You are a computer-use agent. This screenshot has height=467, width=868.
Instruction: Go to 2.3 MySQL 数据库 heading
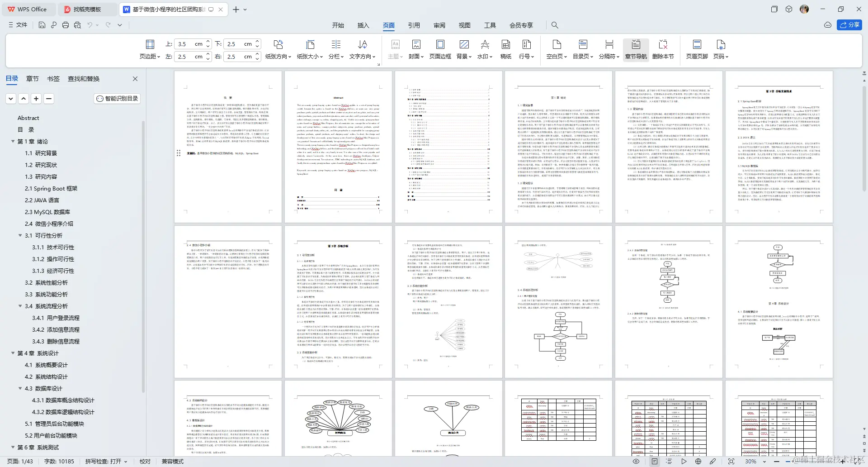tap(47, 212)
